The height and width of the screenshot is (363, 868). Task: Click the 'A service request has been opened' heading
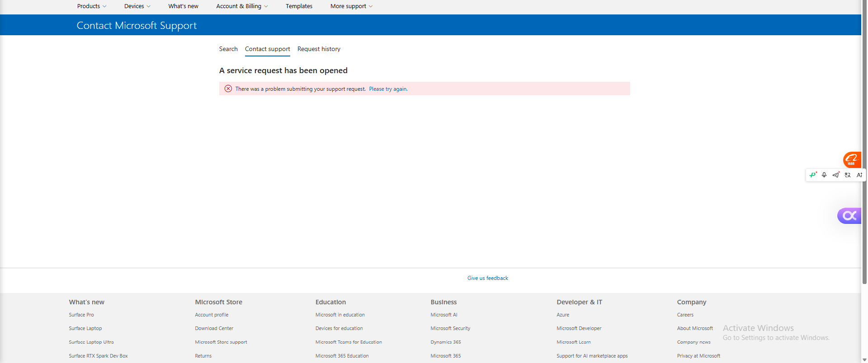click(x=283, y=70)
